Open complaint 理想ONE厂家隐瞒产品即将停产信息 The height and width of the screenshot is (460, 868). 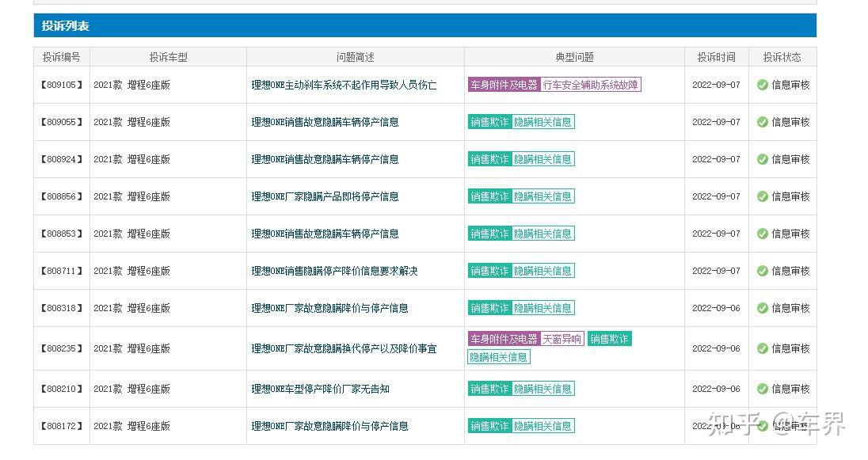coord(325,196)
